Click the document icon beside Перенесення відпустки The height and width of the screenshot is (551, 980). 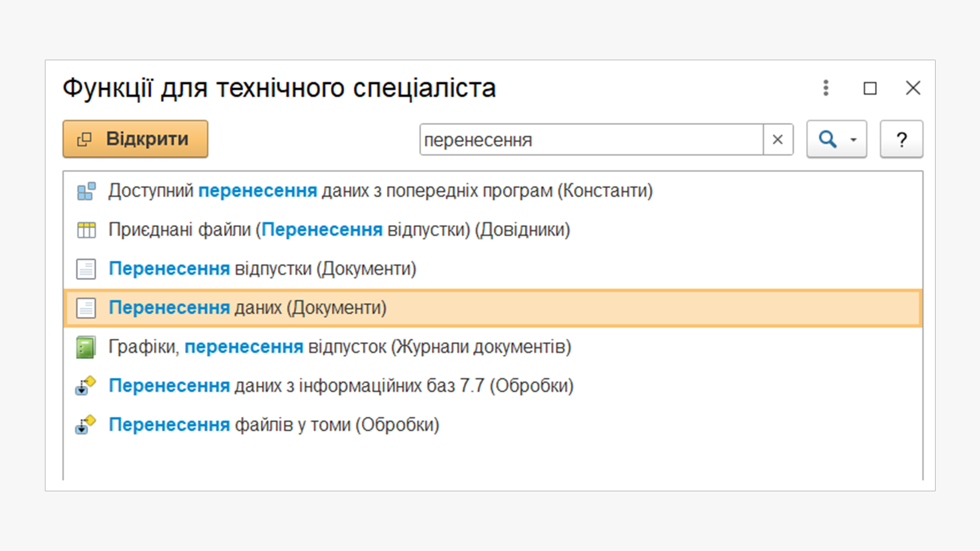click(86, 269)
